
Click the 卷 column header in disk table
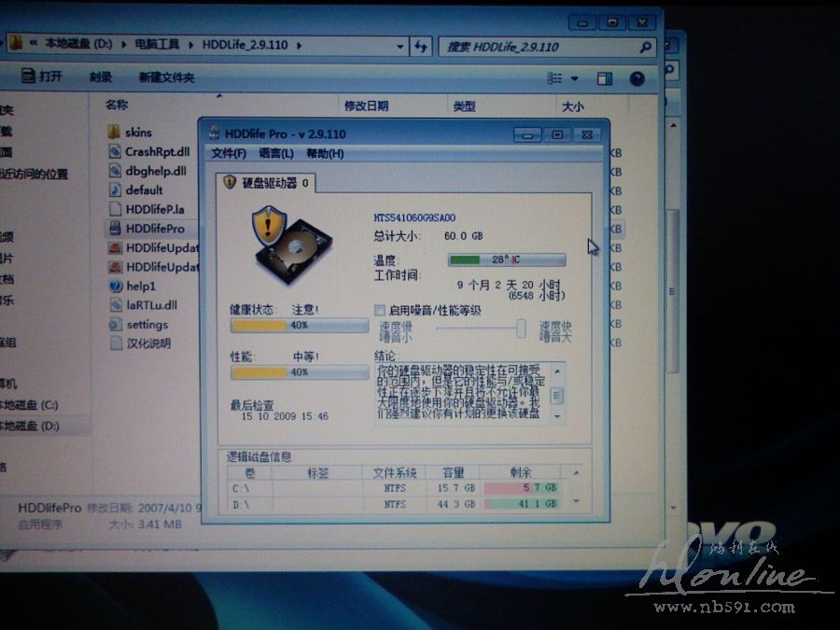tap(249, 472)
